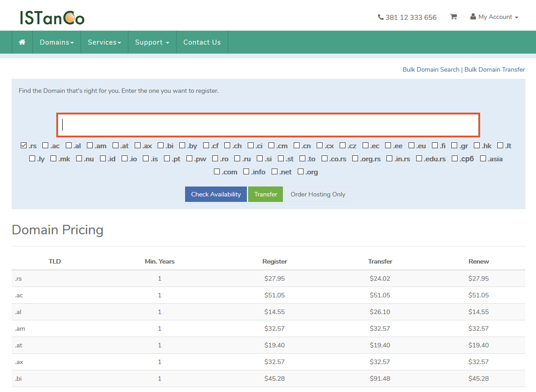Select the .bi TLD cell

(x=18, y=378)
